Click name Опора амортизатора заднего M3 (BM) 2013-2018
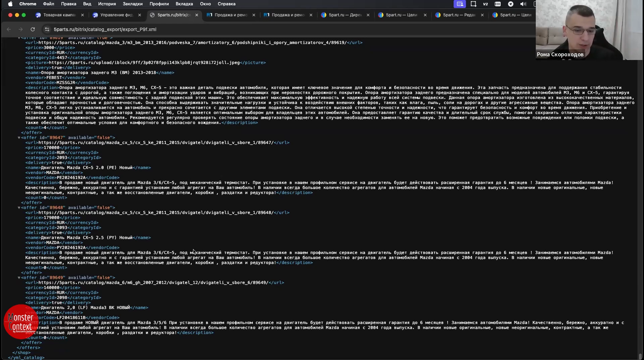 [98, 73]
